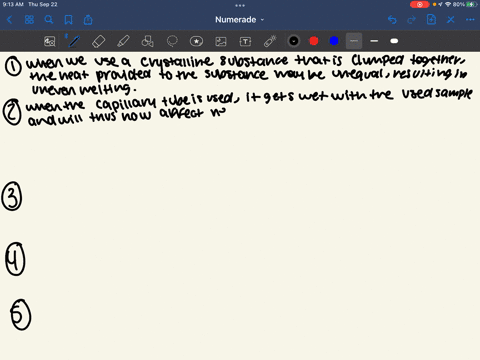Bookmark the current page

68,20
